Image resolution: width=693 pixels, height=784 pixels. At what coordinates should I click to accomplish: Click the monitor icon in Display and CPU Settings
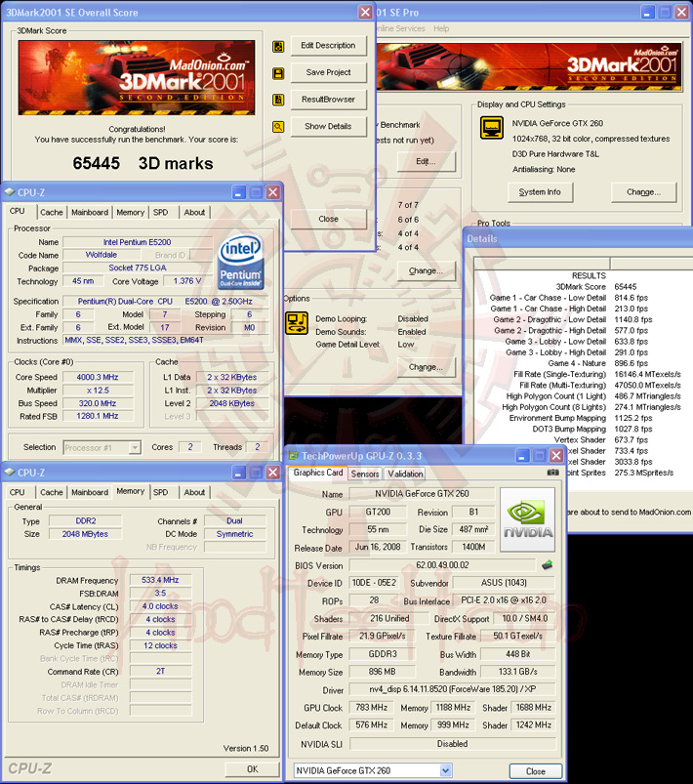click(492, 128)
